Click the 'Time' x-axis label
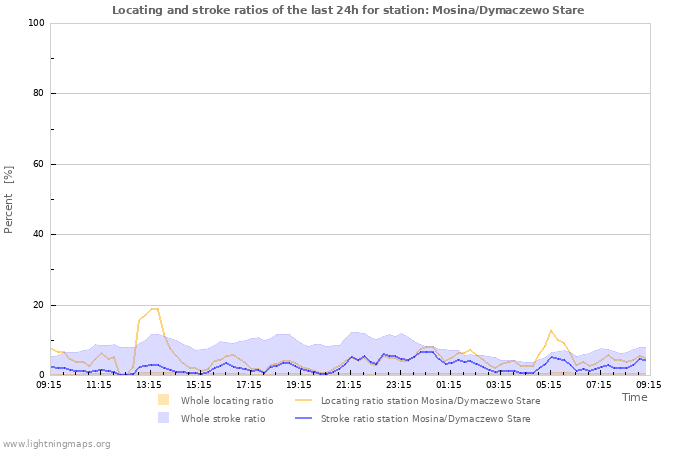 (x=634, y=397)
